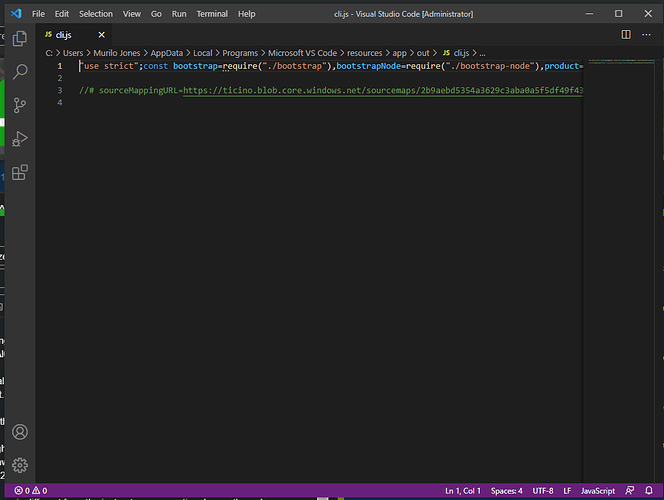The image size is (664, 500).
Task: Open the notifications bell in the status bar
Action: pyautogui.click(x=648, y=491)
